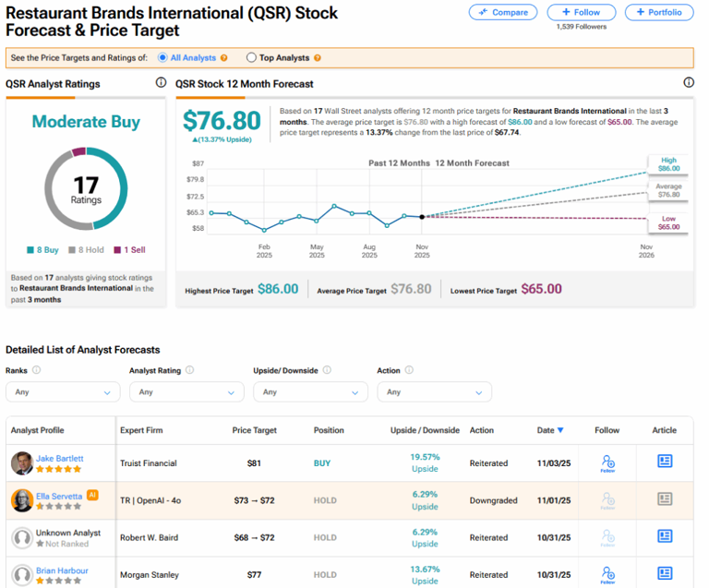Click the info icon beside the Ranks filter label
The width and height of the screenshot is (709, 588).
pos(37,370)
